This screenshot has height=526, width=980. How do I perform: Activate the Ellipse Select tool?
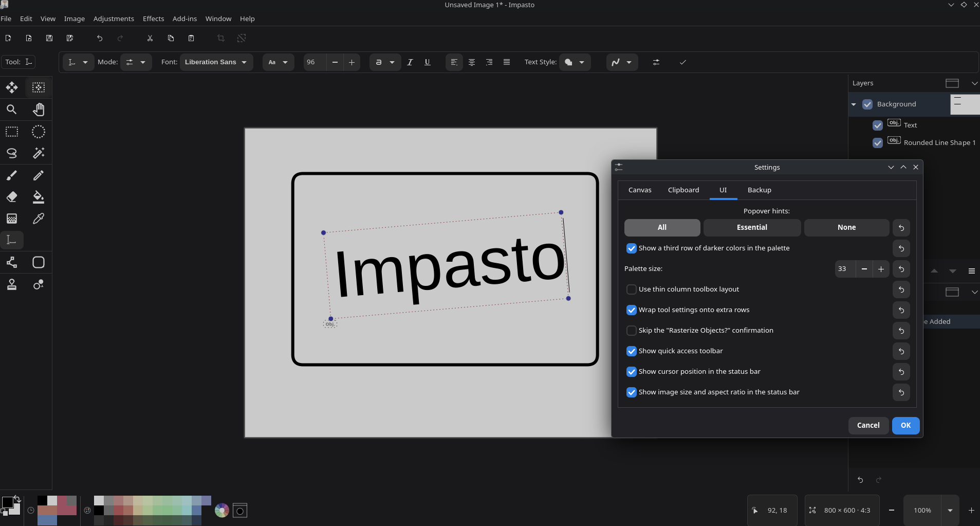(39, 132)
